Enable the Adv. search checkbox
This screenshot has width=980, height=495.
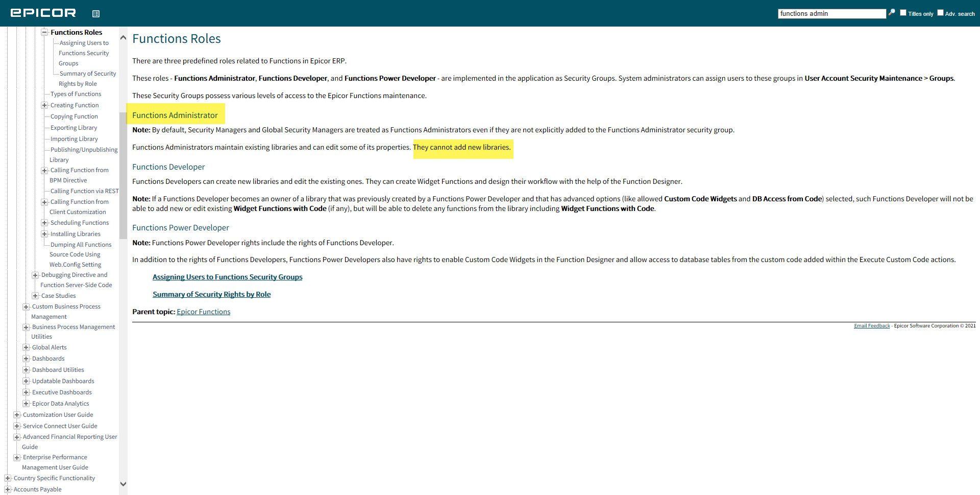[940, 13]
